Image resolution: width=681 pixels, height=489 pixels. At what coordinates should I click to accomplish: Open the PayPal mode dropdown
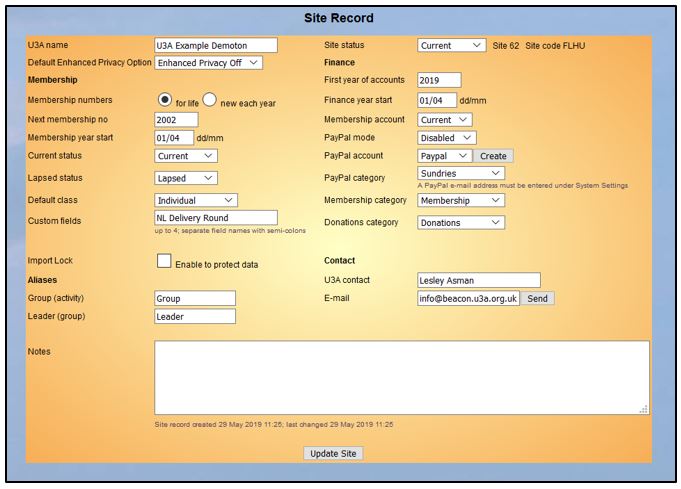point(446,138)
